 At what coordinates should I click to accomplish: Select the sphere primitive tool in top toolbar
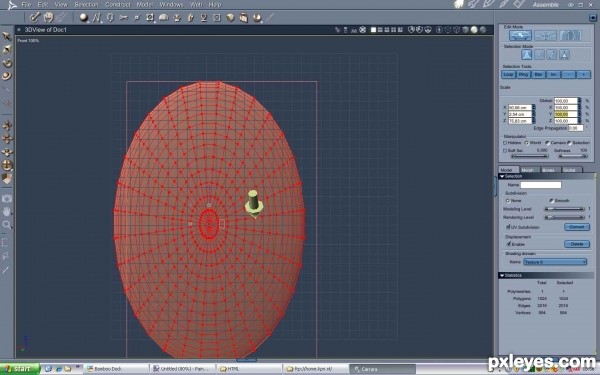point(83,17)
